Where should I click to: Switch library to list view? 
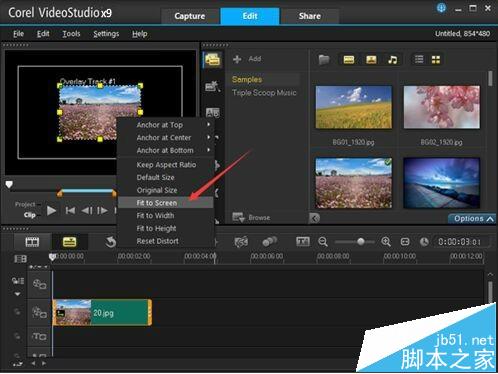pyautogui.click(x=419, y=59)
